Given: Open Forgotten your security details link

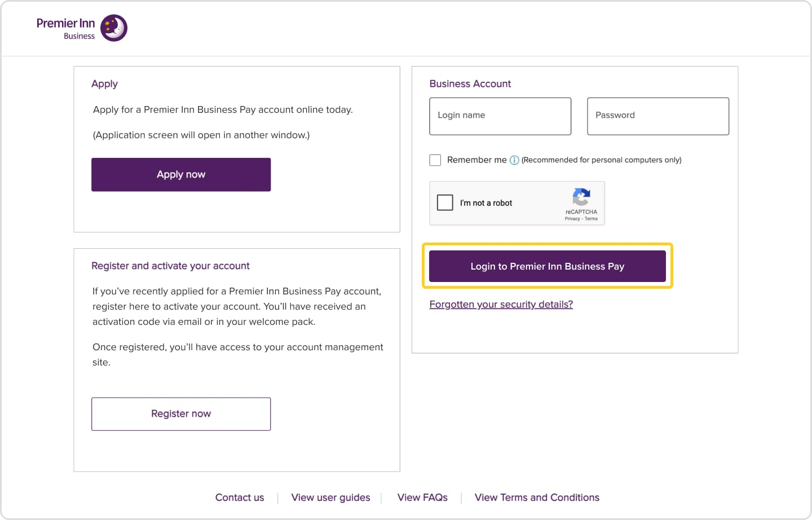Looking at the screenshot, I should tap(501, 305).
